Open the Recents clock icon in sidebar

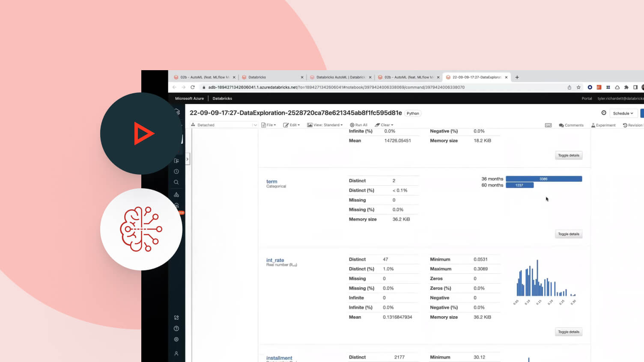(176, 171)
